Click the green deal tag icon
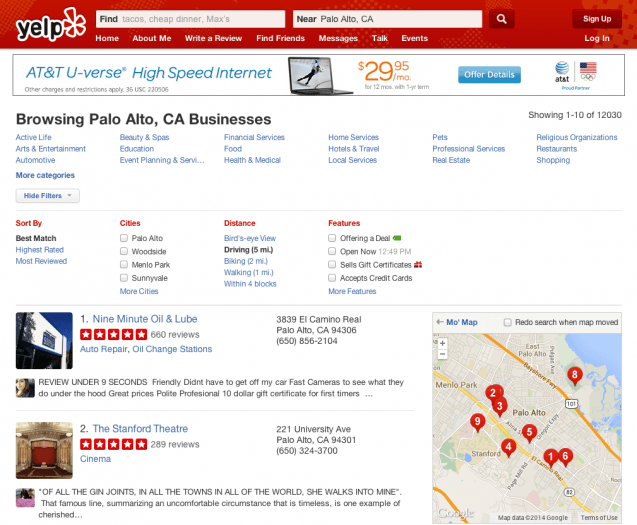The width and height of the screenshot is (637, 525). [397, 238]
